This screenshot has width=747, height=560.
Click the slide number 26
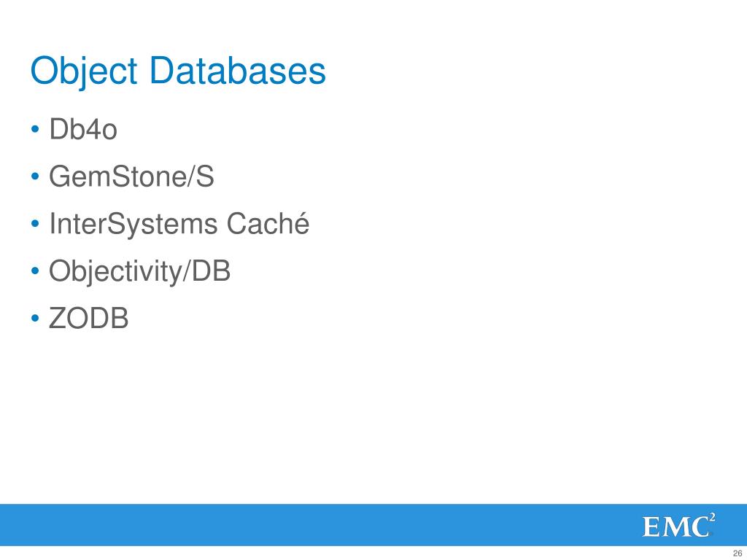(738, 554)
